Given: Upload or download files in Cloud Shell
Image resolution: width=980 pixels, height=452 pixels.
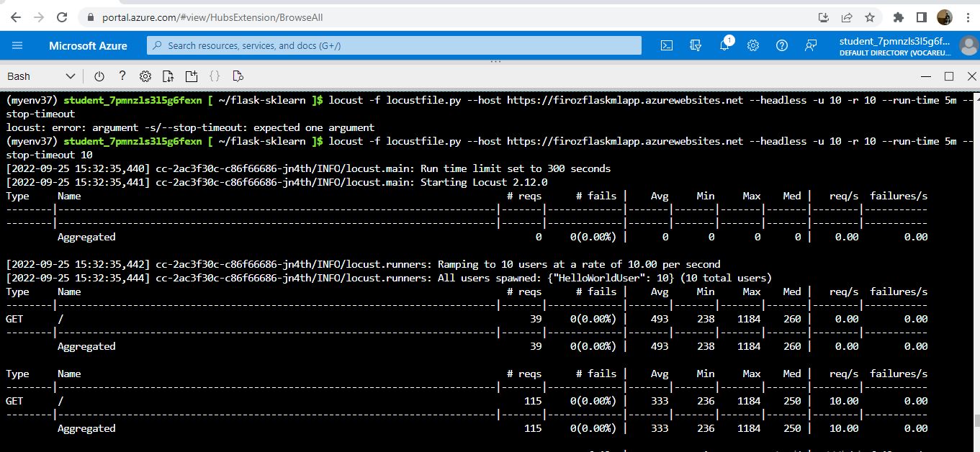Looking at the screenshot, I should click(168, 76).
